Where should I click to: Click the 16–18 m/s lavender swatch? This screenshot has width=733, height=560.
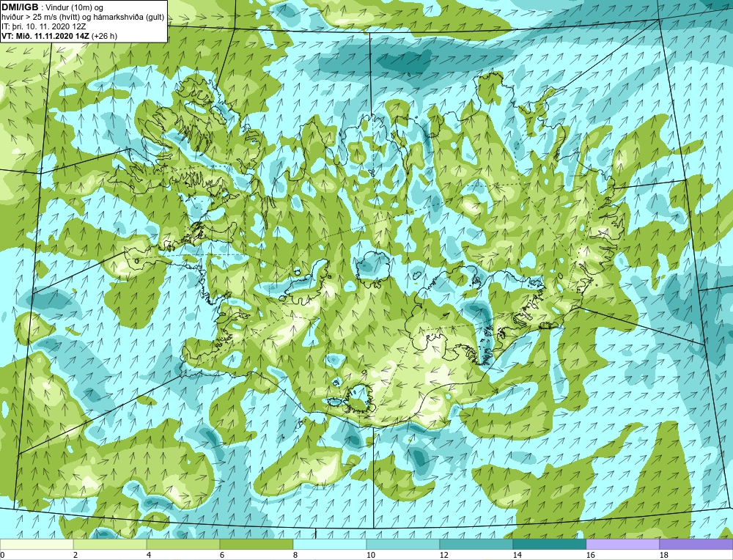[x=622, y=545]
